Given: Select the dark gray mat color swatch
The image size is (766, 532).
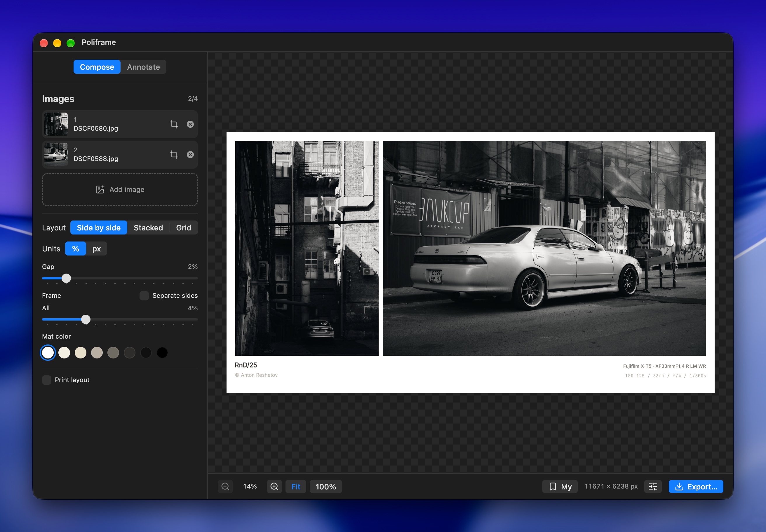Looking at the screenshot, I should (x=130, y=353).
